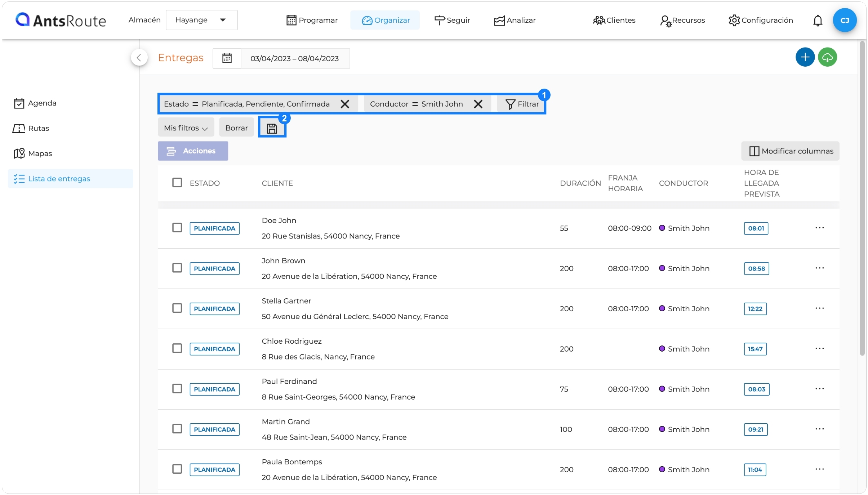Click the Recursos person-gear icon
The height and width of the screenshot is (495, 868).
point(665,21)
